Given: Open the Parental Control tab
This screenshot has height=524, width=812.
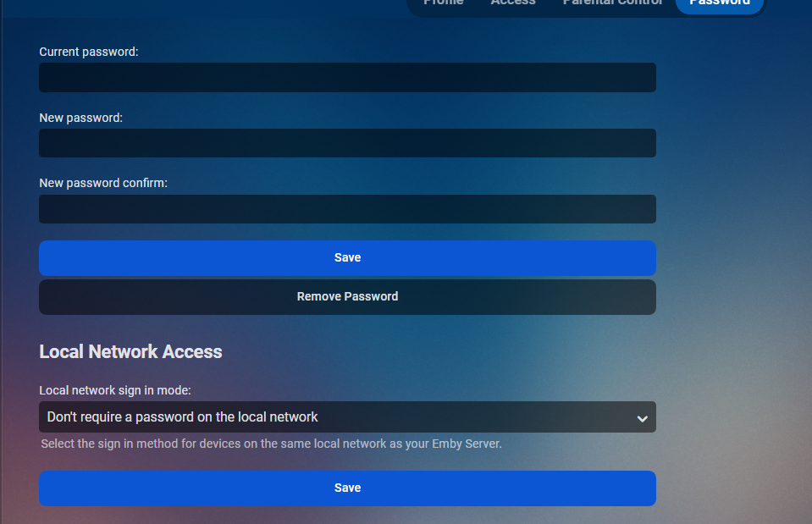Looking at the screenshot, I should click(x=613, y=3).
